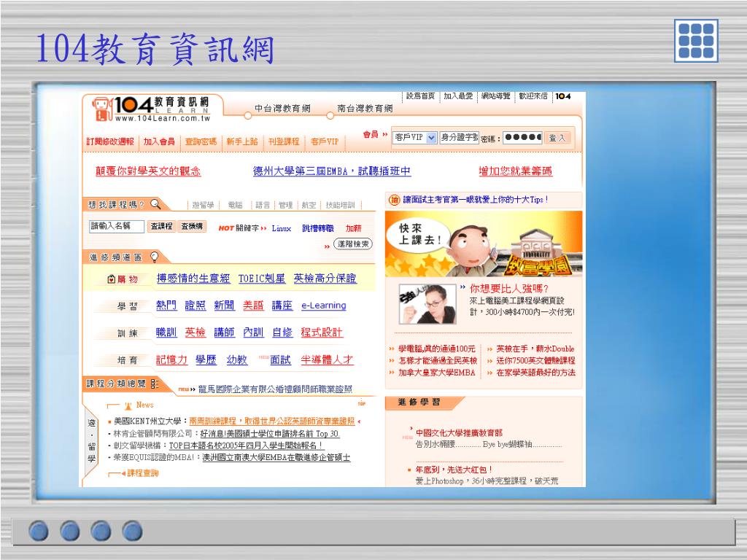The image size is (747, 560).
Task: Open 中國文化大學推廣教育部 link
Action: (460, 433)
